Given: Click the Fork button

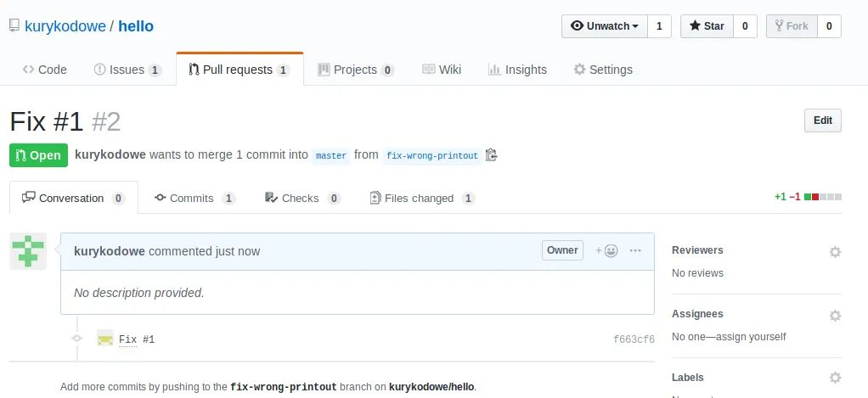Looking at the screenshot, I should click(792, 26).
